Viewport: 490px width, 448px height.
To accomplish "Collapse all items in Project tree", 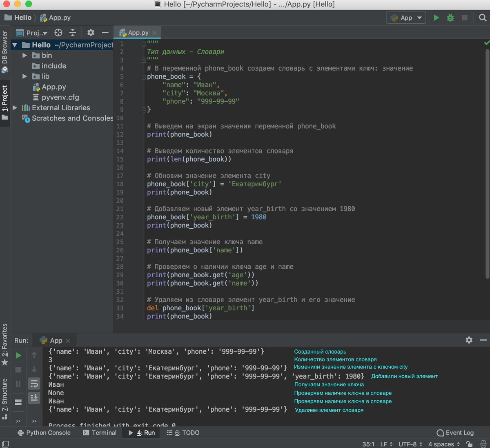I will [x=73, y=33].
